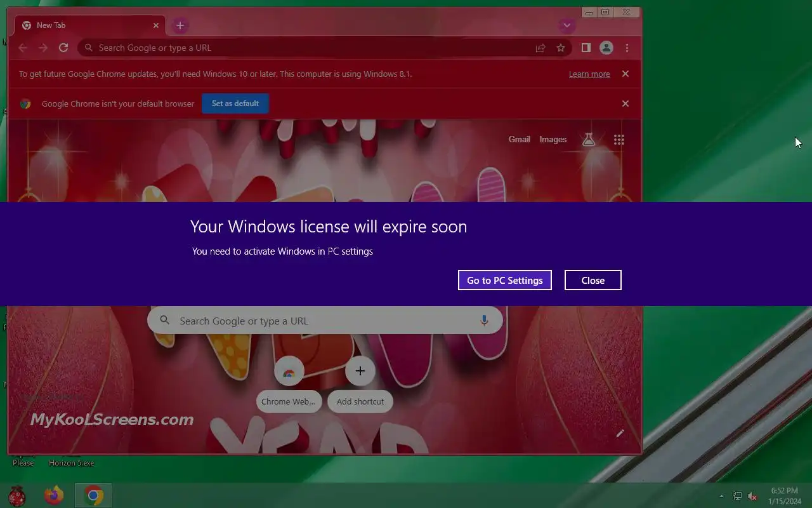Close the Windows license expiry banner
This screenshot has width=812, height=508.
(x=593, y=280)
